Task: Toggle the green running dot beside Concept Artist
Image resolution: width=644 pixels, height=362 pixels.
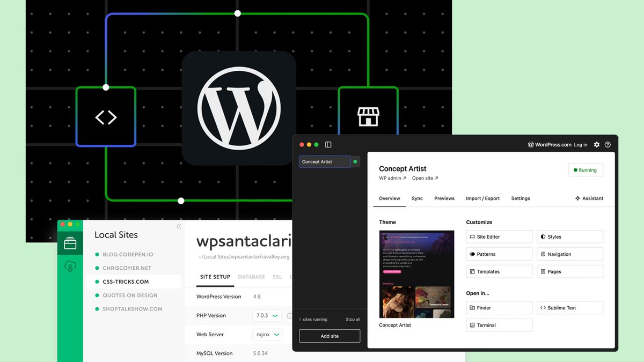Action: coord(355,161)
